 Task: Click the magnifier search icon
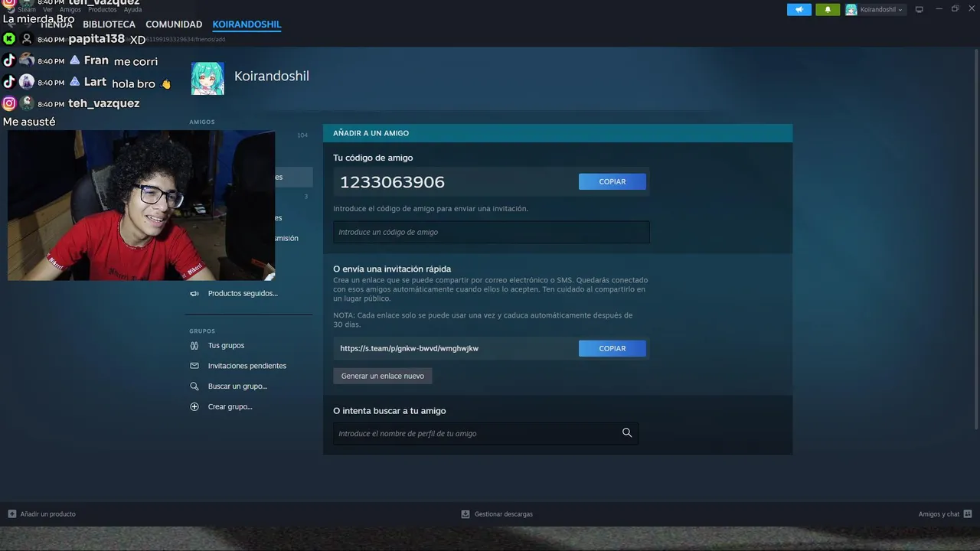[627, 433]
